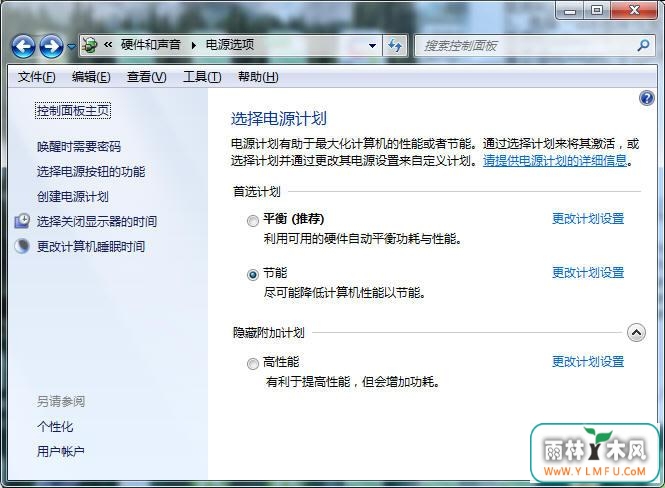
Task: Click the monitor clock icon in sidebar
Action: [x=22, y=221]
